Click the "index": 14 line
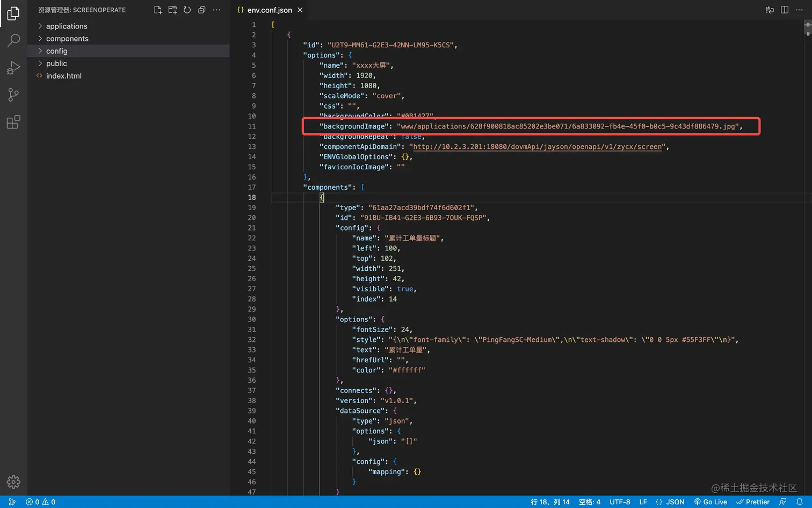The width and height of the screenshot is (812, 508). click(x=374, y=299)
